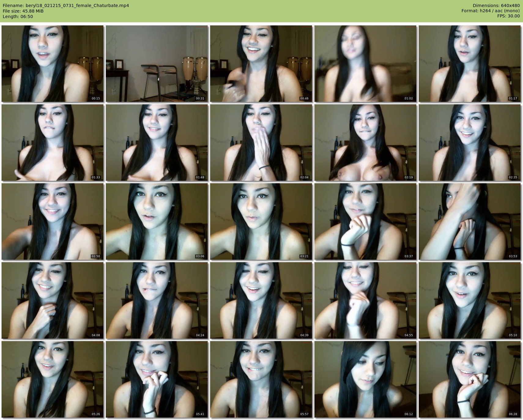
Task: Open the thumbnail stamped 03:53
Action: (x=469, y=221)
